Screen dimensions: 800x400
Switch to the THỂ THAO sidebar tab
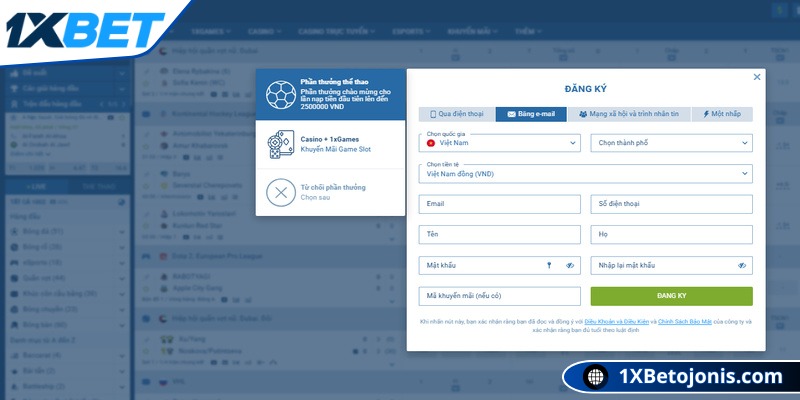[x=98, y=186]
